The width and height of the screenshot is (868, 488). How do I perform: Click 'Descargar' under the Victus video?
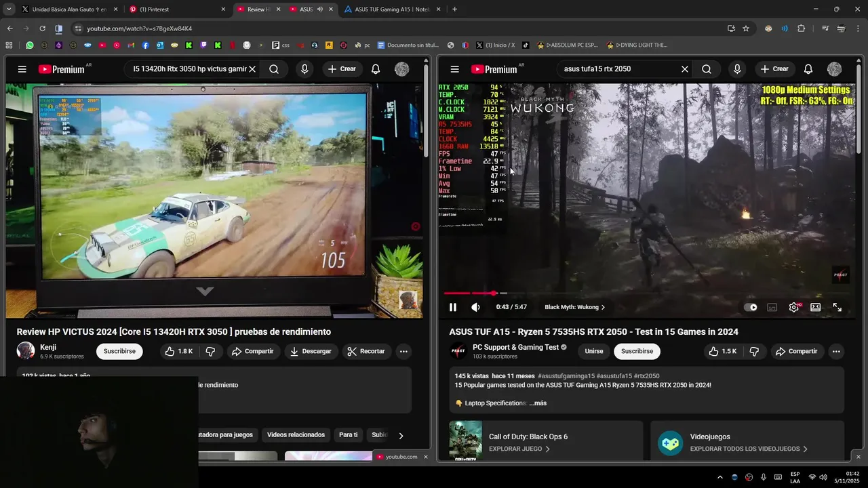[x=311, y=351]
